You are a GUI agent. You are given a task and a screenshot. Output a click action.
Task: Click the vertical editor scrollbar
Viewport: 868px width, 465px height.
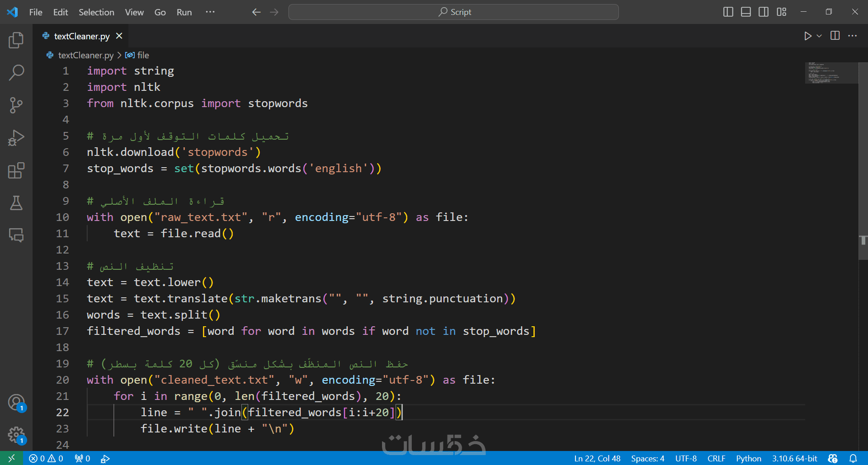863,160
